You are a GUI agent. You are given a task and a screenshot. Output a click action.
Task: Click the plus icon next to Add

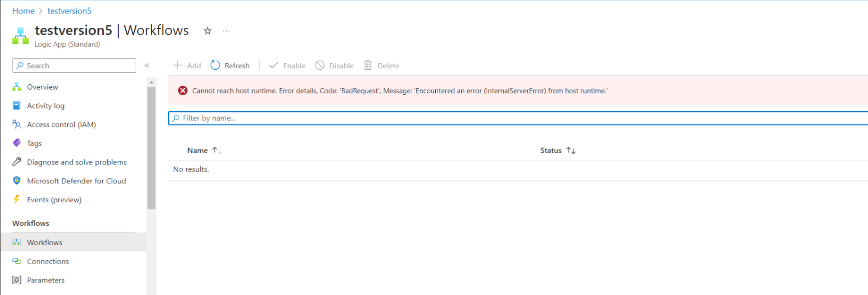click(178, 65)
